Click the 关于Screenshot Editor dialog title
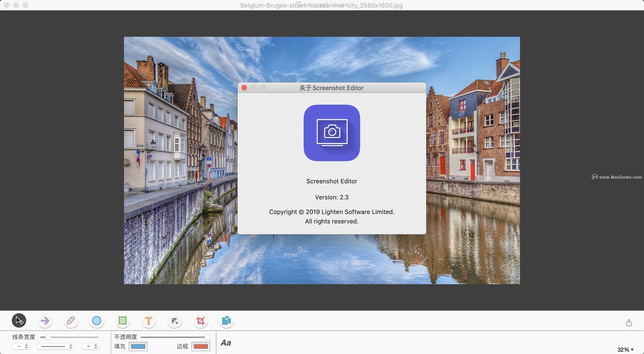The image size is (644, 354). [x=331, y=88]
